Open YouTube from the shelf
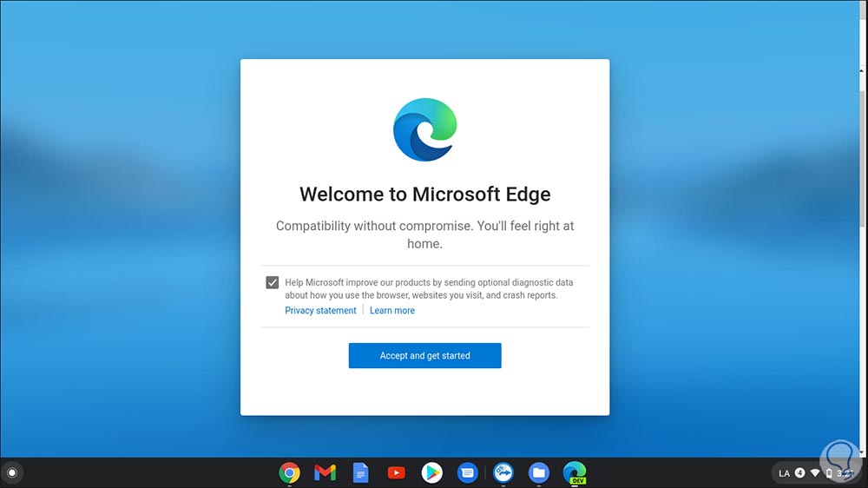This screenshot has width=868, height=488. tap(396, 472)
